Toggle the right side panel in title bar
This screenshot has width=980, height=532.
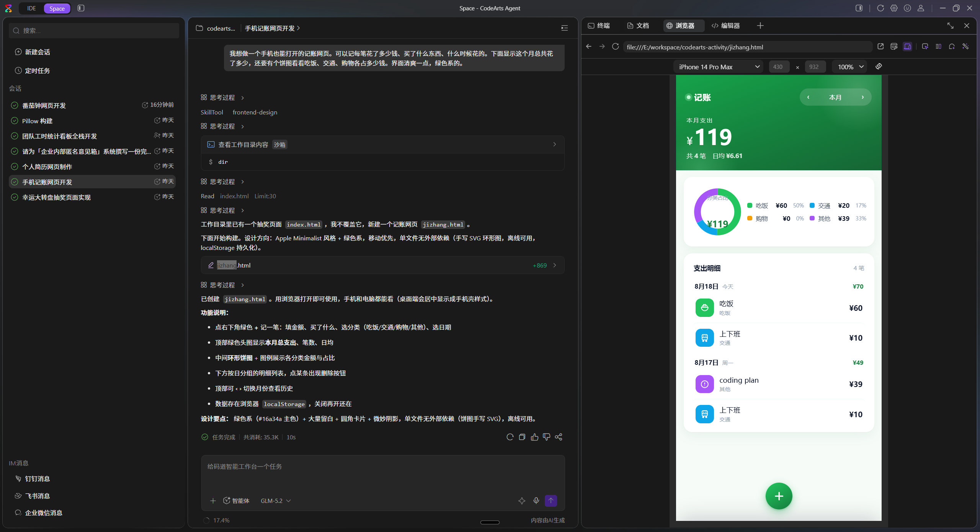859,8
